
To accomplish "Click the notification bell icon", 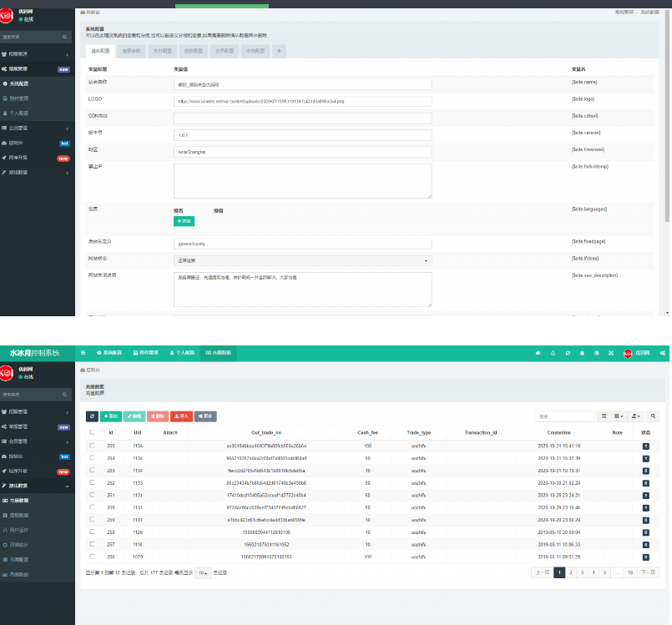I will coord(552,353).
